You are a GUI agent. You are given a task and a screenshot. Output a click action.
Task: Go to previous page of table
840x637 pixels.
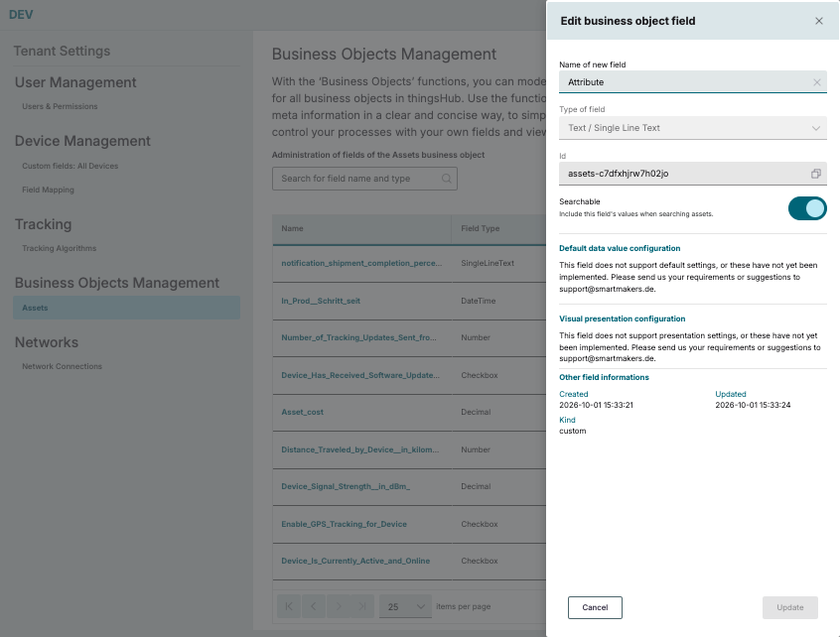tap(314, 606)
